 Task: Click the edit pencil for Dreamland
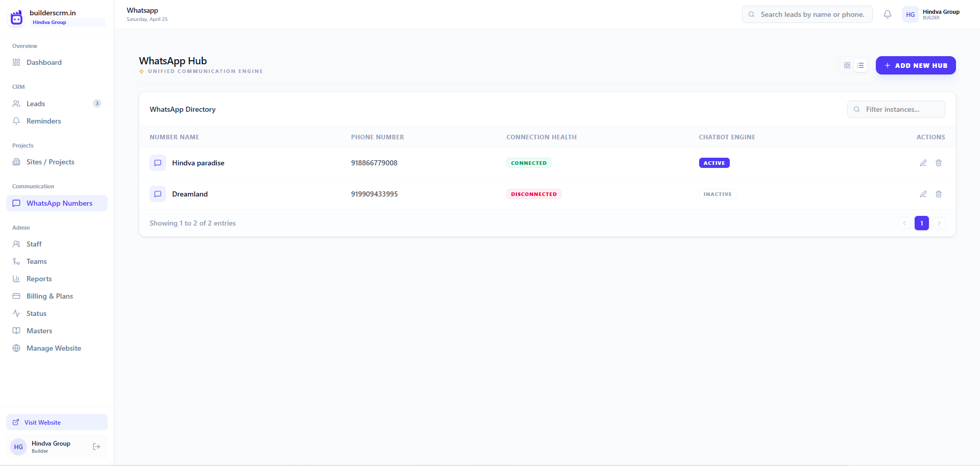(923, 194)
